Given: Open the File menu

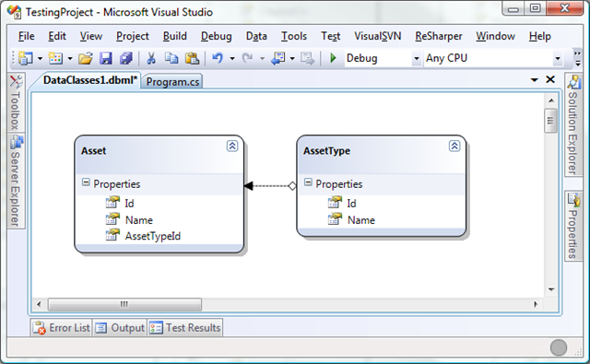Looking at the screenshot, I should tap(27, 36).
